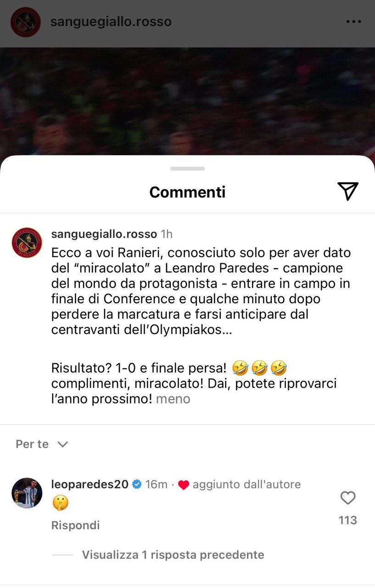View the 113 likes count

pos(348,520)
